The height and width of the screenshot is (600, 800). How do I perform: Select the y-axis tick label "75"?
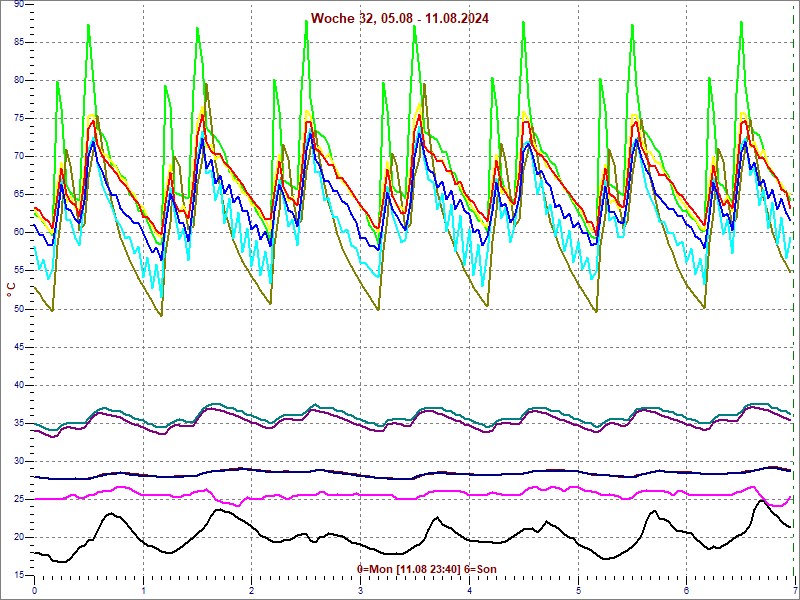pos(18,118)
